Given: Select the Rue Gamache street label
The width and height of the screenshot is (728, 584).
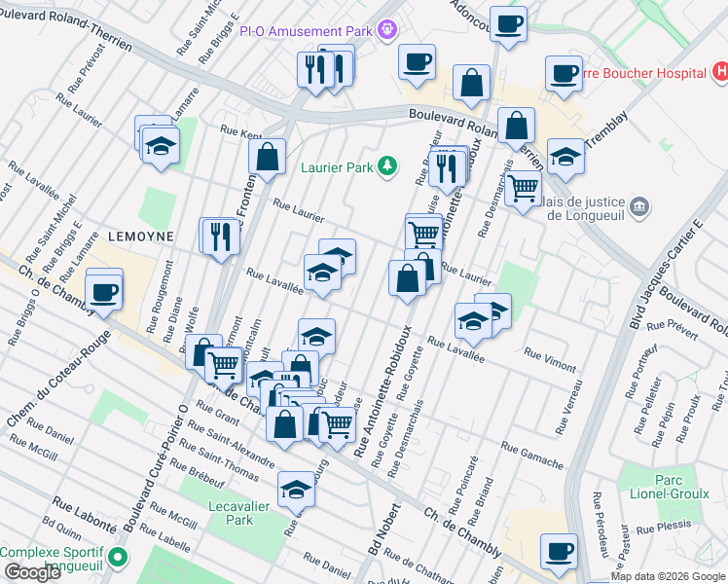Looking at the screenshot, I should point(532,456).
